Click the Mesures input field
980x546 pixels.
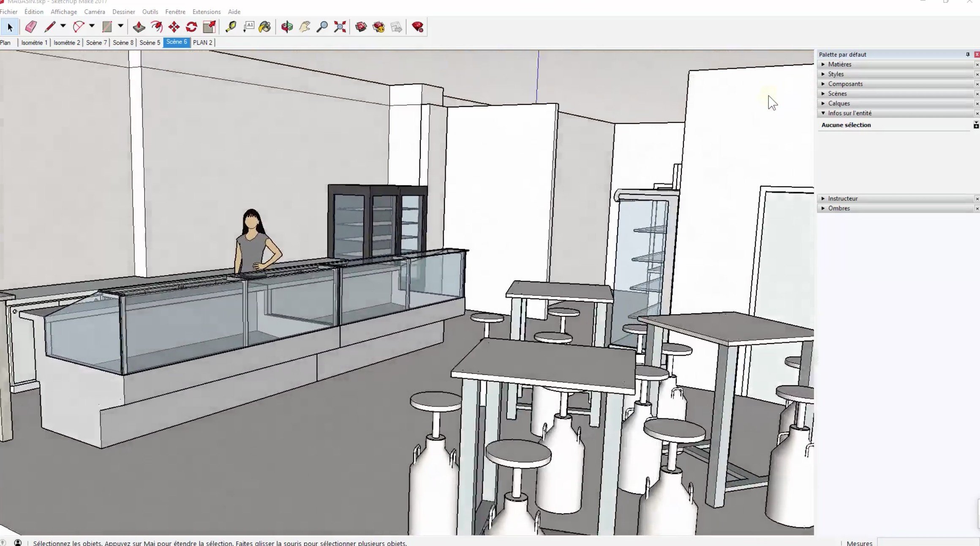point(928,543)
